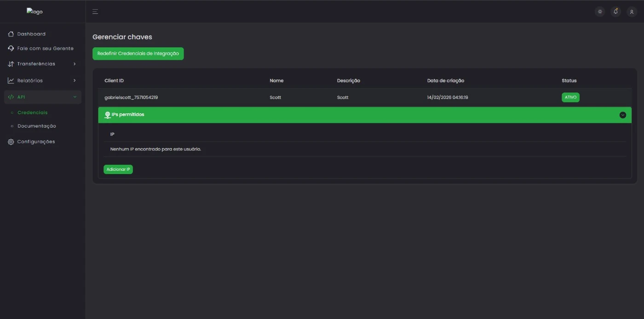Click the hamburger menu icon
The width and height of the screenshot is (644, 319).
95,12
